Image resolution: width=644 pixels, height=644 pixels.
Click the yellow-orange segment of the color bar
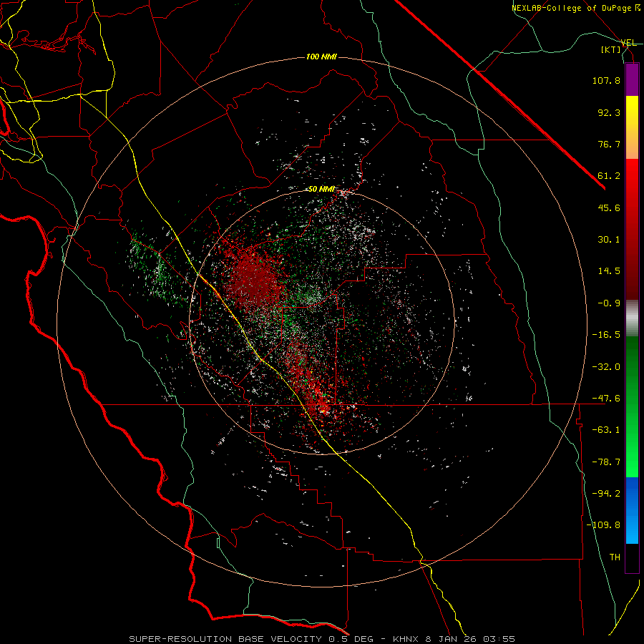click(632, 127)
